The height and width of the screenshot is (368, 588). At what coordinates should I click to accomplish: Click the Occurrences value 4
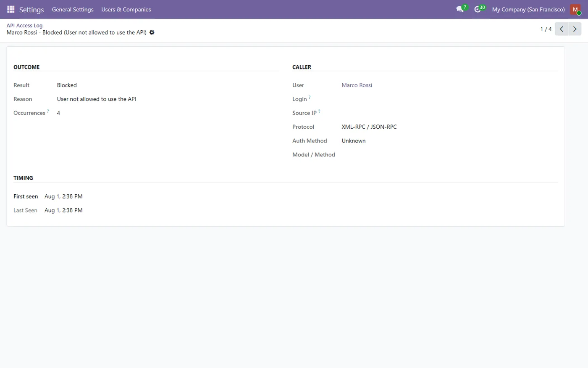(58, 113)
